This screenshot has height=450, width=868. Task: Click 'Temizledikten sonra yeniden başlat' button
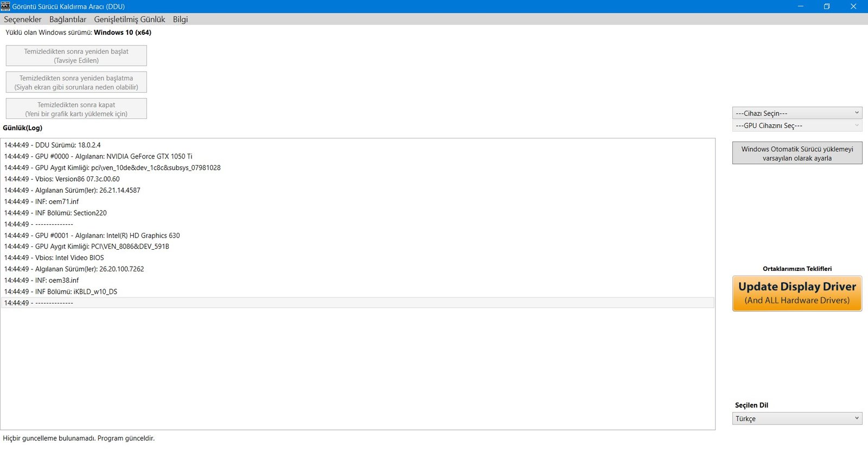point(76,56)
